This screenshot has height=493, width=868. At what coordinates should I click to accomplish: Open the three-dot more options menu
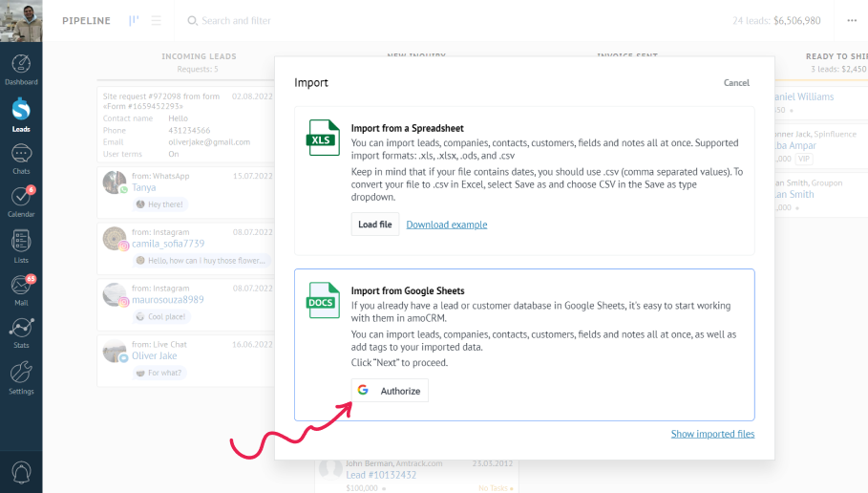pyautogui.click(x=852, y=20)
